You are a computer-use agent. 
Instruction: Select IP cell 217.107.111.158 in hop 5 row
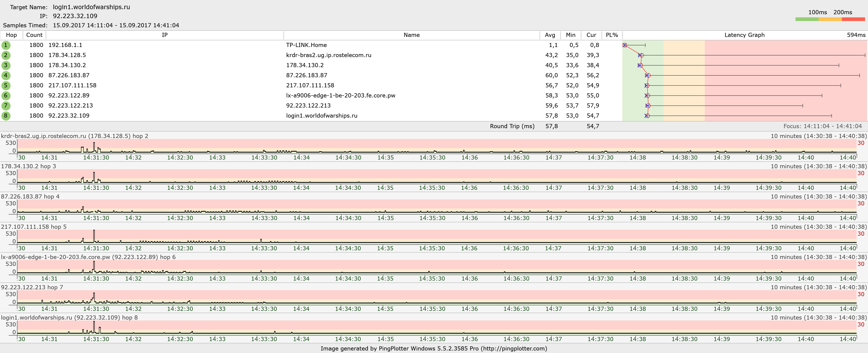72,85
